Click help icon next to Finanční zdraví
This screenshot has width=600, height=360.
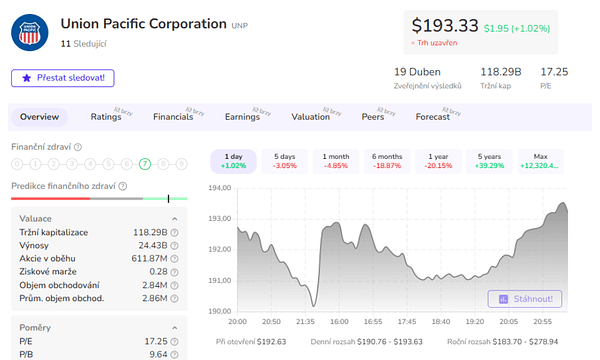coord(78,147)
